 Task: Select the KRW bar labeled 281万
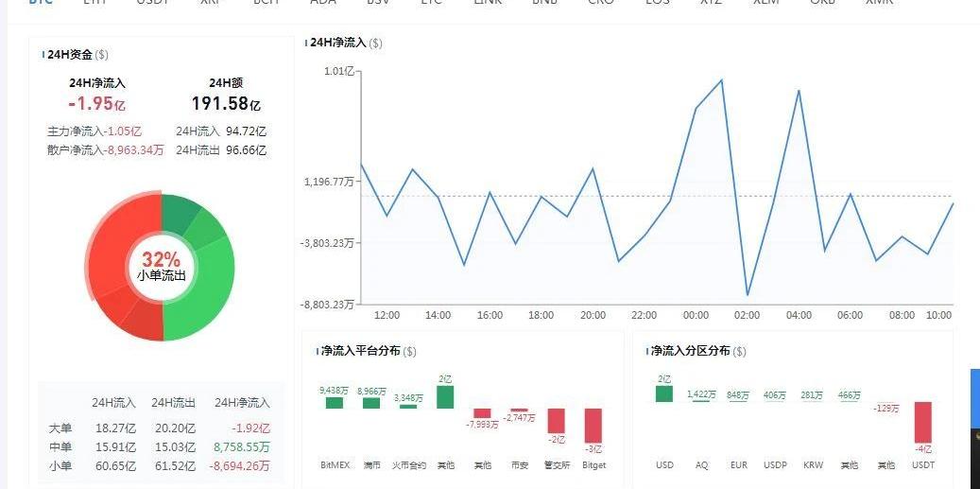click(x=813, y=402)
